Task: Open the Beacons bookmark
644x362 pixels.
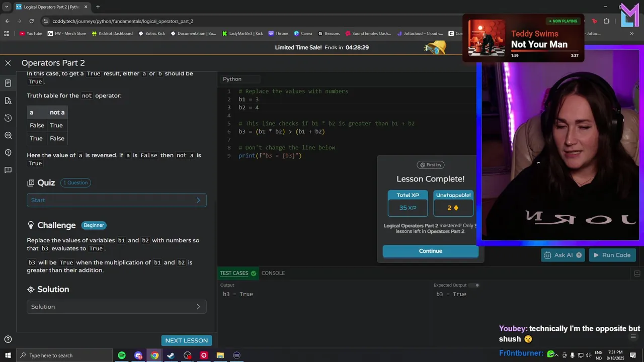Action: click(x=329, y=34)
